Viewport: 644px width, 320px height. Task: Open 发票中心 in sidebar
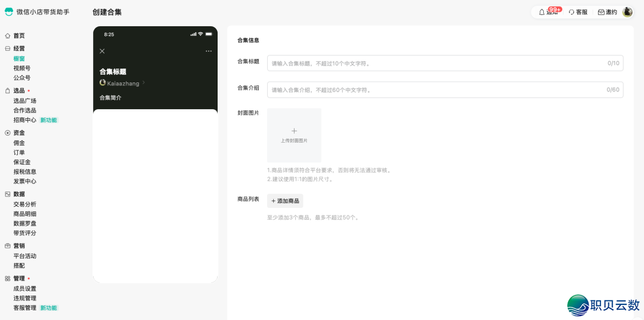(24, 181)
